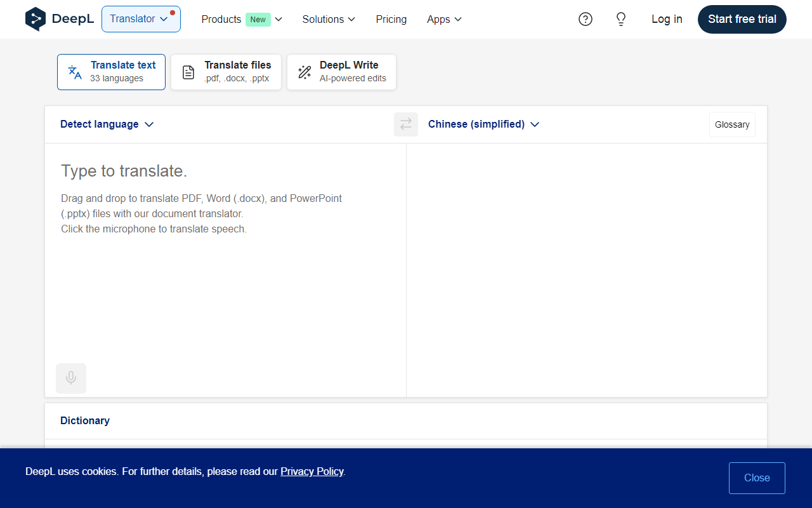This screenshot has height=508, width=812.
Task: Expand the Solutions menu
Action: [x=329, y=20]
